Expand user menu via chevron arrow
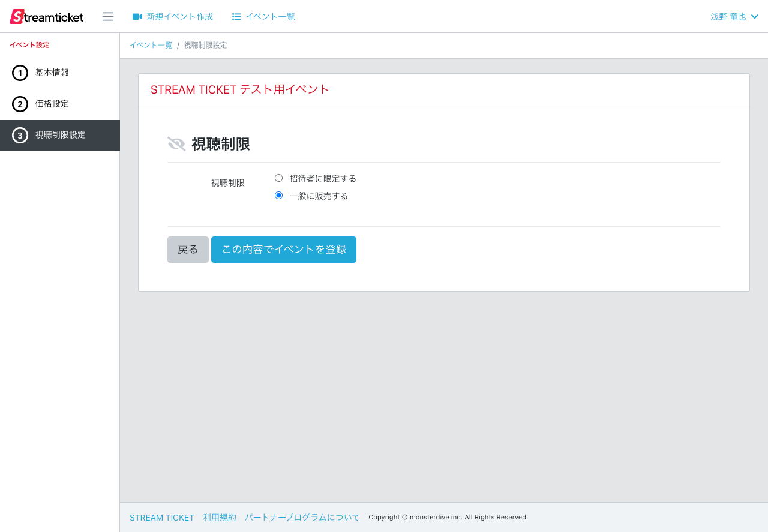This screenshot has height=532, width=768. tap(755, 17)
